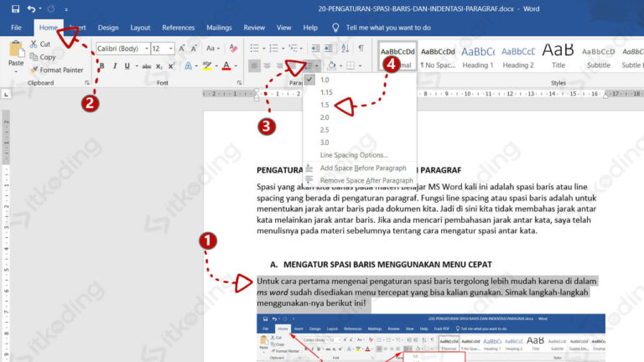Save the document with the floppy icon
644x362 pixels.
point(15,8)
